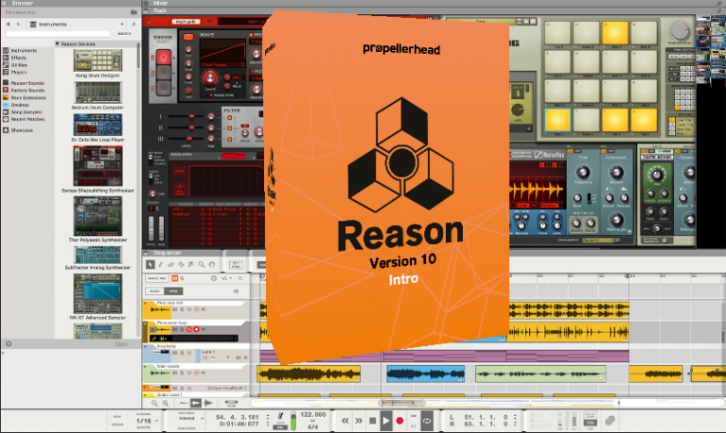Toggle the master Solo (S) button beside Mute
The image size is (726, 433).
coord(182,278)
